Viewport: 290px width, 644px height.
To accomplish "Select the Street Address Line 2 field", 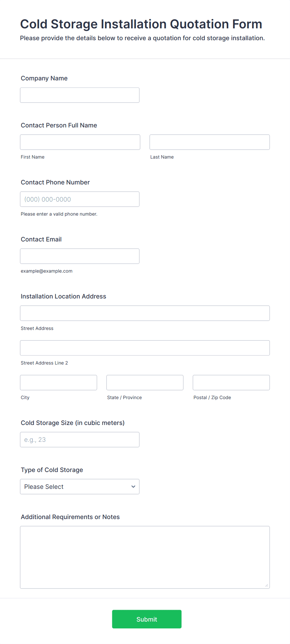I will [x=145, y=348].
